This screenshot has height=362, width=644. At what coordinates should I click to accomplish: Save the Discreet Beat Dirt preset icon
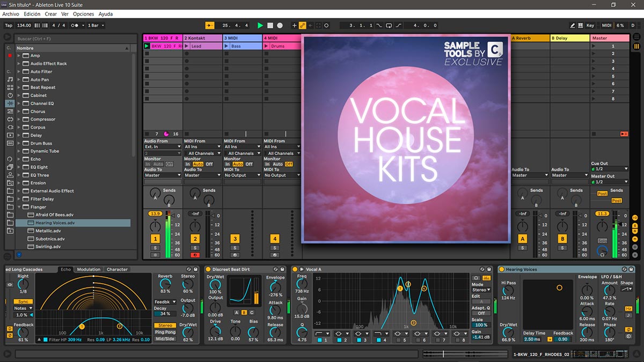point(281,269)
